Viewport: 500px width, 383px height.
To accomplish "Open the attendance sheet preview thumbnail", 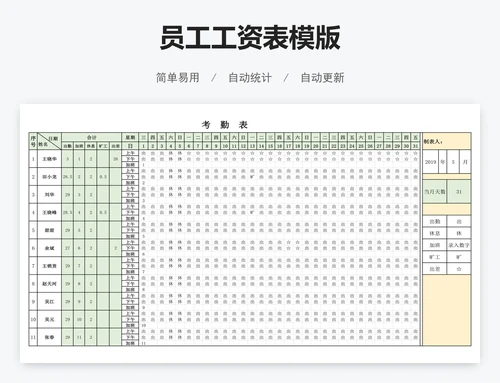I will [x=250, y=233].
